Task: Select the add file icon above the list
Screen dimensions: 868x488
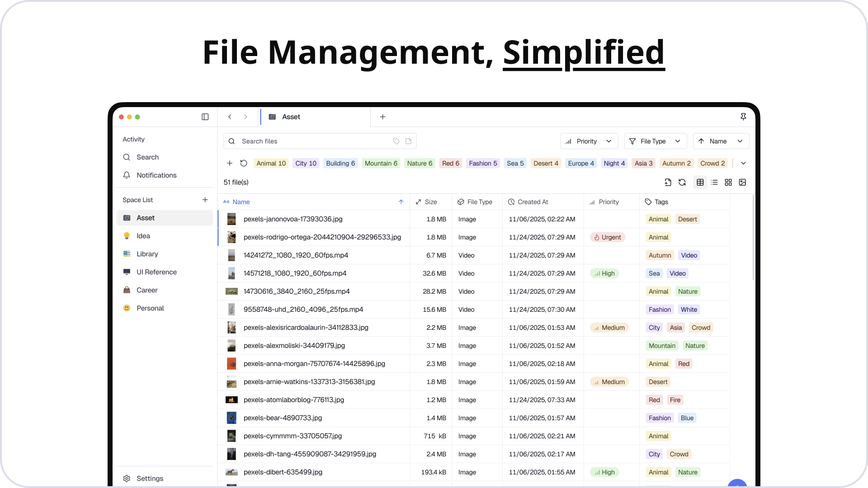Action: 668,182
